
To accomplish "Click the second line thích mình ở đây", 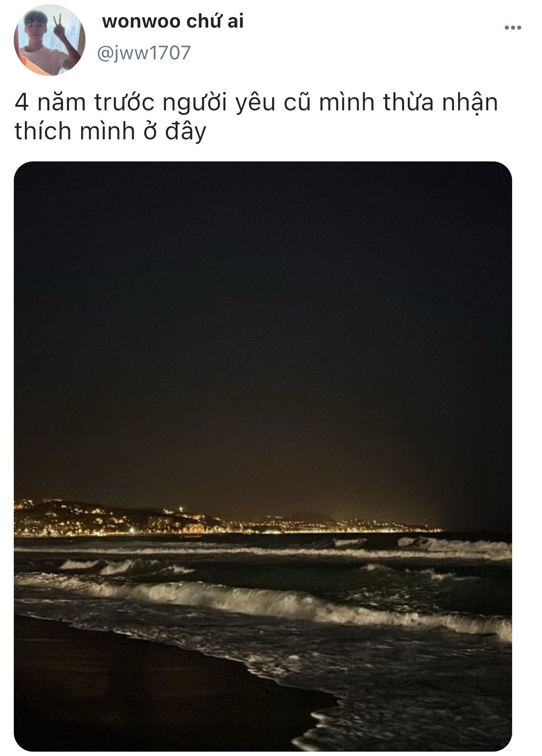I will point(110,131).
